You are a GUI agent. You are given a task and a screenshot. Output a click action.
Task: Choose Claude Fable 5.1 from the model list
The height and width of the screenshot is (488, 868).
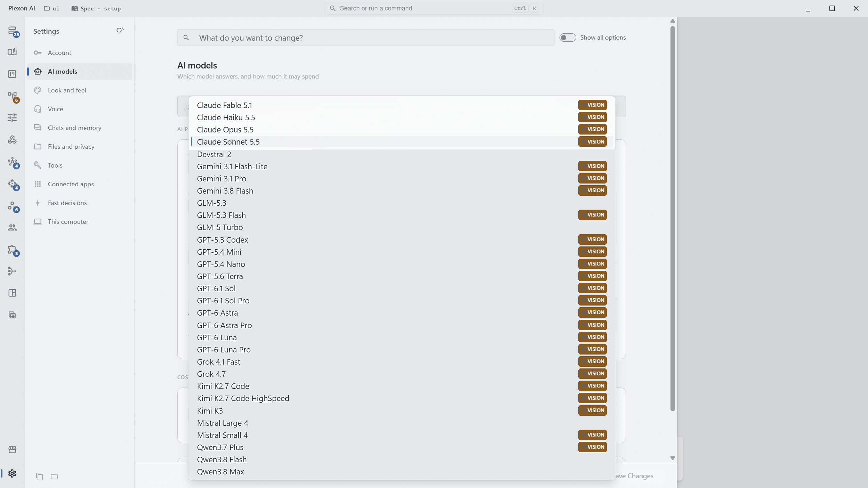[x=402, y=105]
